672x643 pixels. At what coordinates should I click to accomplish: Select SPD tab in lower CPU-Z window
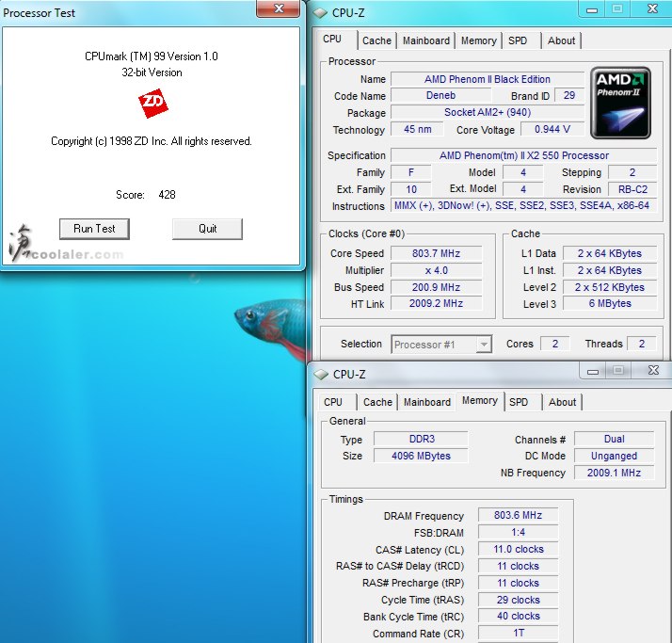(x=519, y=402)
